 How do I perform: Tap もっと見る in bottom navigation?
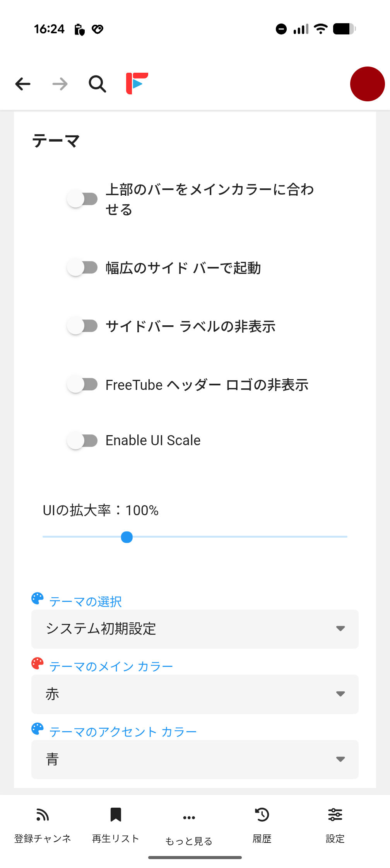[x=189, y=828]
